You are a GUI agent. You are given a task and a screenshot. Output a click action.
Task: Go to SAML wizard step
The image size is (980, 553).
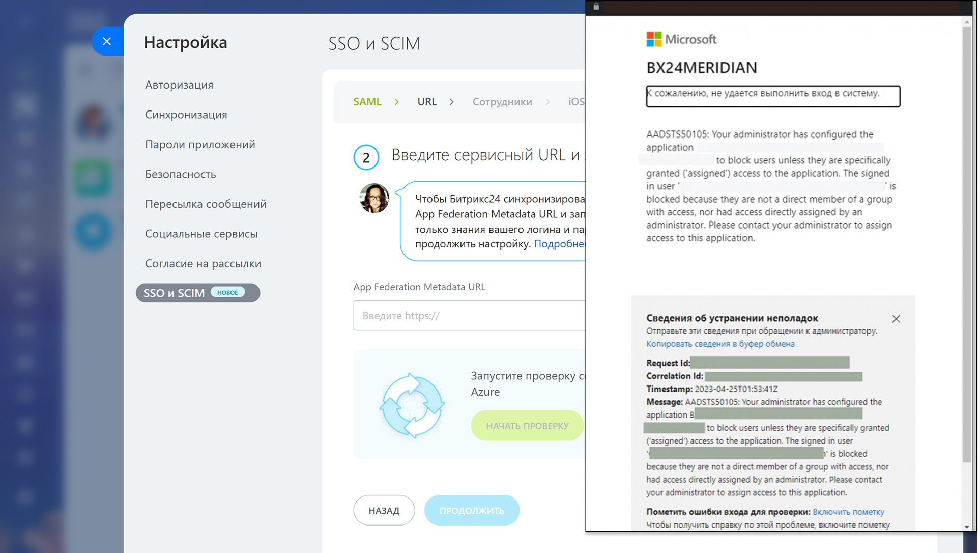click(x=367, y=102)
